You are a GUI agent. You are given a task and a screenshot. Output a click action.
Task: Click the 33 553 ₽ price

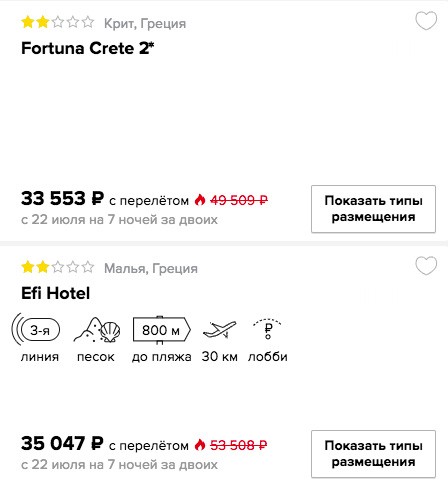62,198
